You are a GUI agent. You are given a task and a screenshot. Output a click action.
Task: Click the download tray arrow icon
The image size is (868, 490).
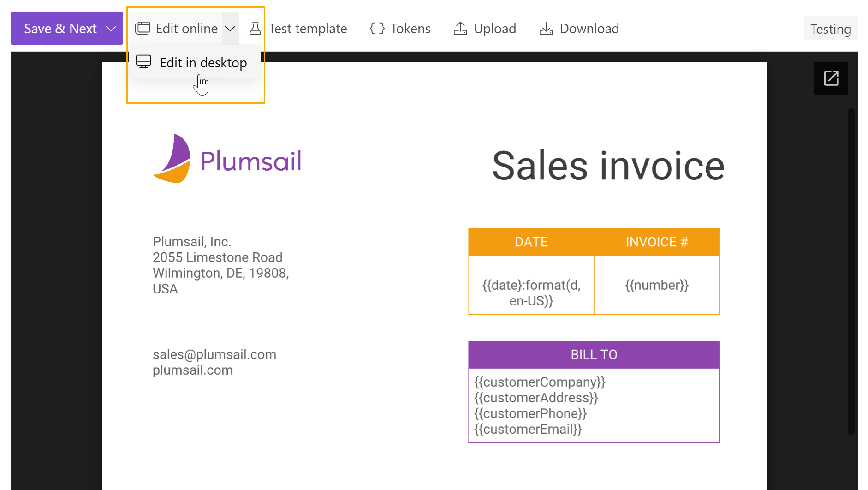coord(546,29)
